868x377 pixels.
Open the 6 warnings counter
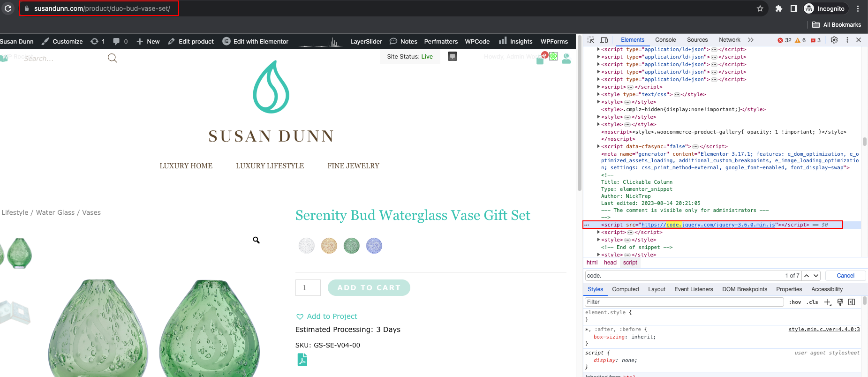pyautogui.click(x=800, y=40)
